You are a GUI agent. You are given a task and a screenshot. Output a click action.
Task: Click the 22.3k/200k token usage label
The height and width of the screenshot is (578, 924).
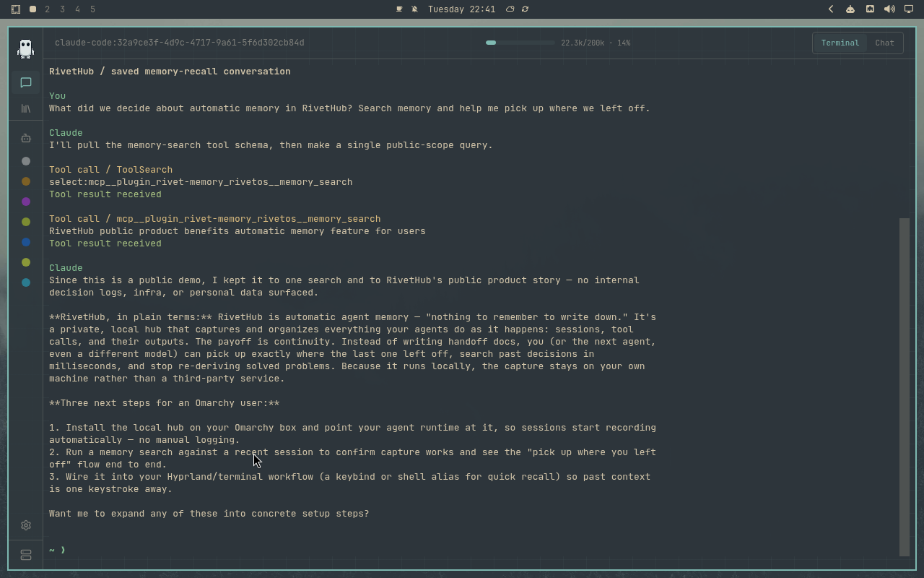[x=596, y=43]
